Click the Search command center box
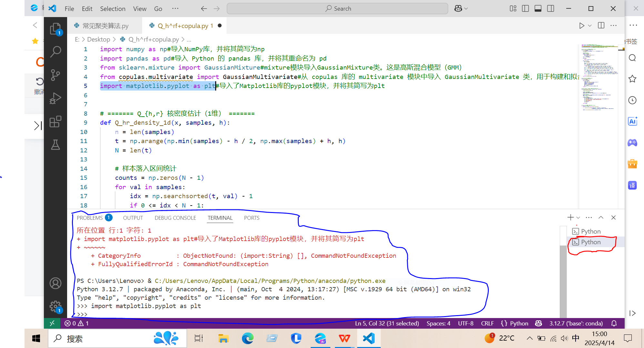Viewport: 644px width, 348px height. click(337, 9)
